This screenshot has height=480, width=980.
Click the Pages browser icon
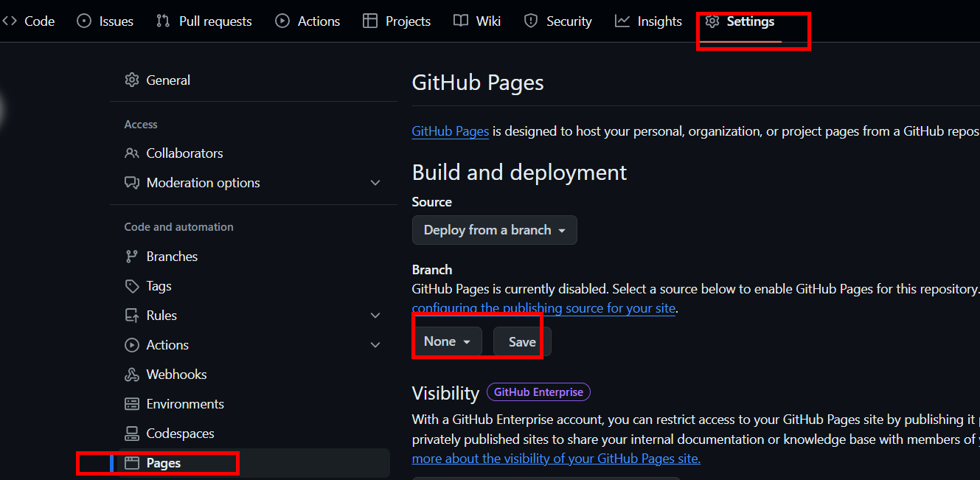tap(132, 463)
